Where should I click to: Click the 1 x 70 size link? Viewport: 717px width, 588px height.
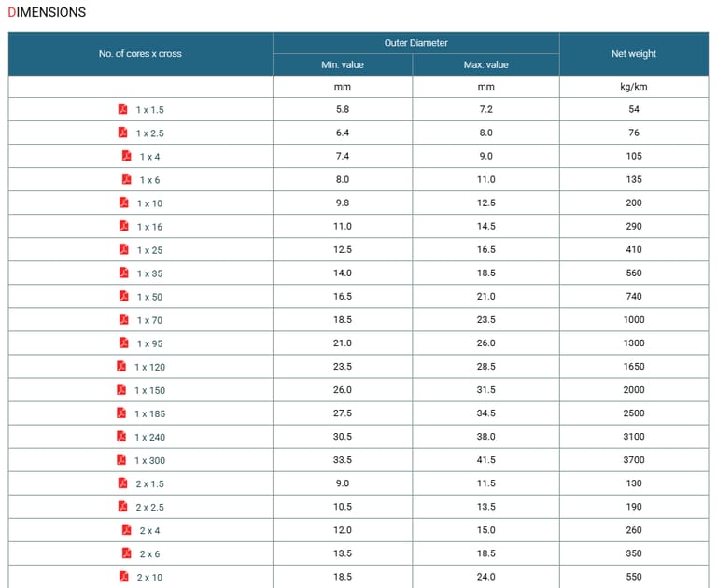point(149,320)
